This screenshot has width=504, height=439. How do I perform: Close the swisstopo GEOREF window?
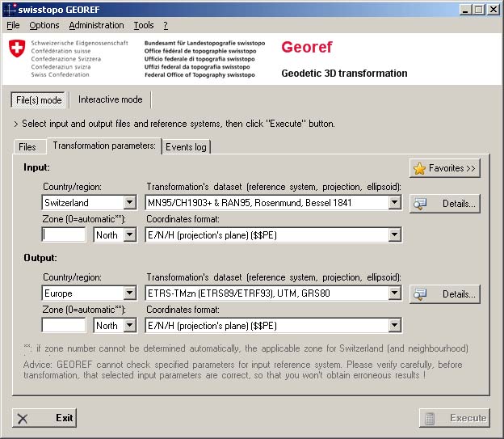pyautogui.click(x=493, y=10)
